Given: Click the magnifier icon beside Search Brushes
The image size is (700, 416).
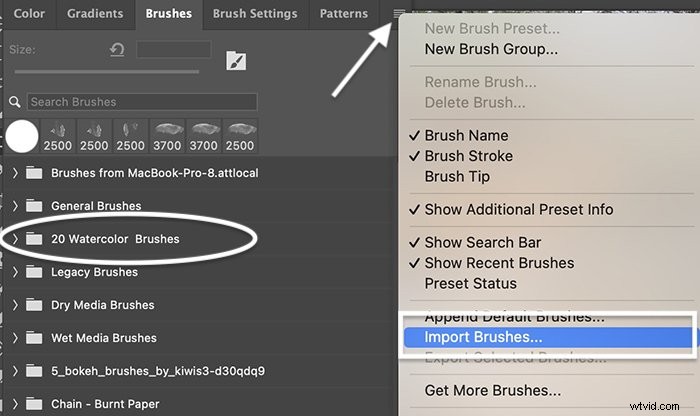Looking at the screenshot, I should pos(15,102).
